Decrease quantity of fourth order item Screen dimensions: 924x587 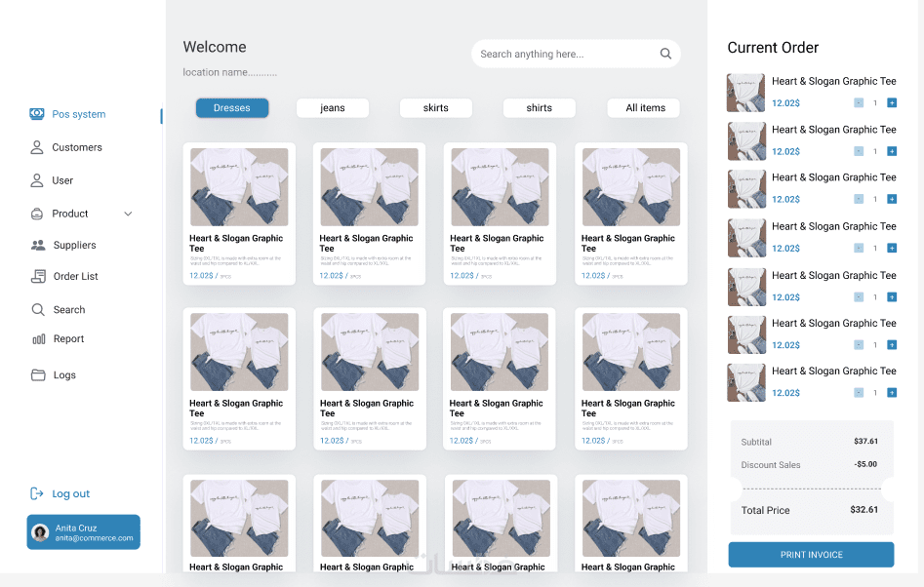coord(859,248)
